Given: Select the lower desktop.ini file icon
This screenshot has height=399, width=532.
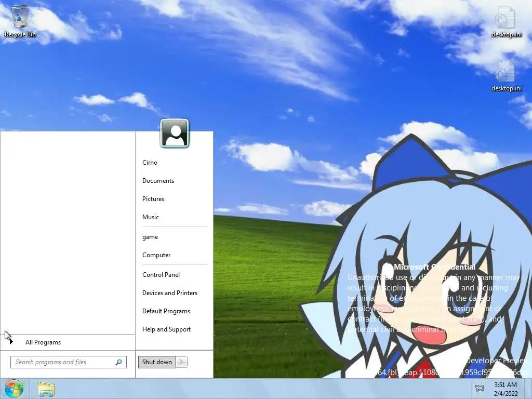Looking at the screenshot, I should 506,76.
